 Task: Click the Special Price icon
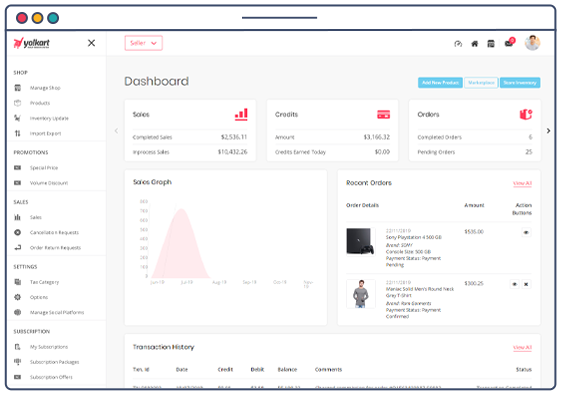[18, 167]
